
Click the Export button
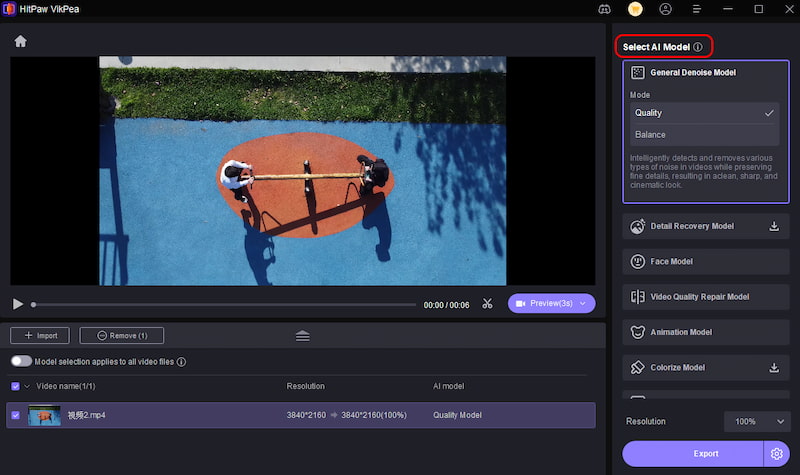(693, 454)
